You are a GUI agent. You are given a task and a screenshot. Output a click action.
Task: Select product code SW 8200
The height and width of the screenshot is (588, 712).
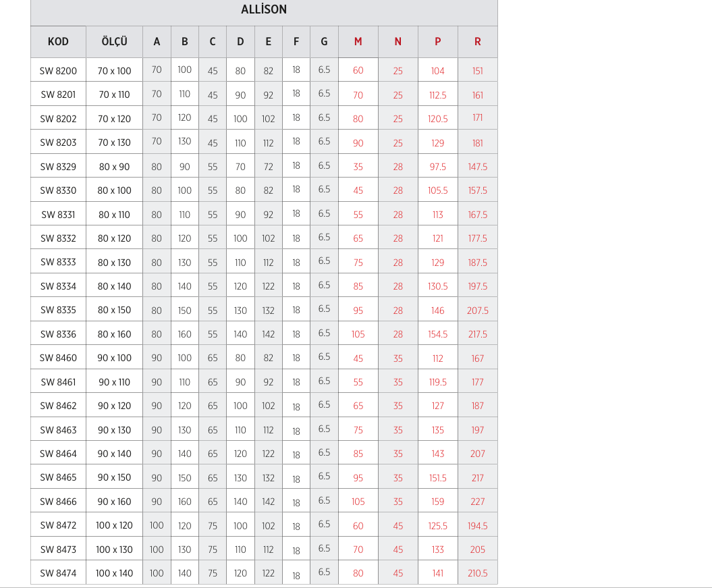[58, 71]
